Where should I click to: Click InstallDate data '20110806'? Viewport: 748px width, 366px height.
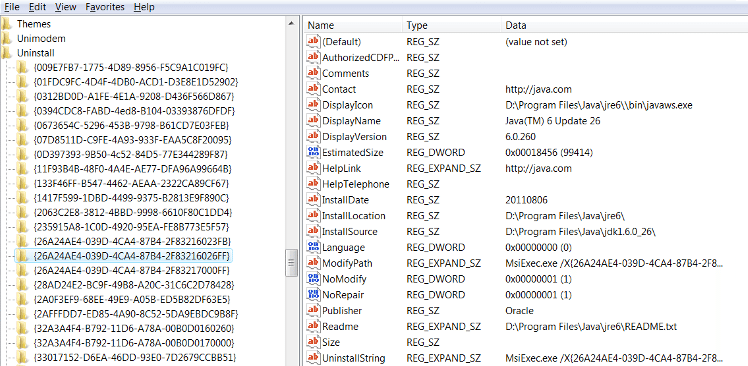click(526, 200)
